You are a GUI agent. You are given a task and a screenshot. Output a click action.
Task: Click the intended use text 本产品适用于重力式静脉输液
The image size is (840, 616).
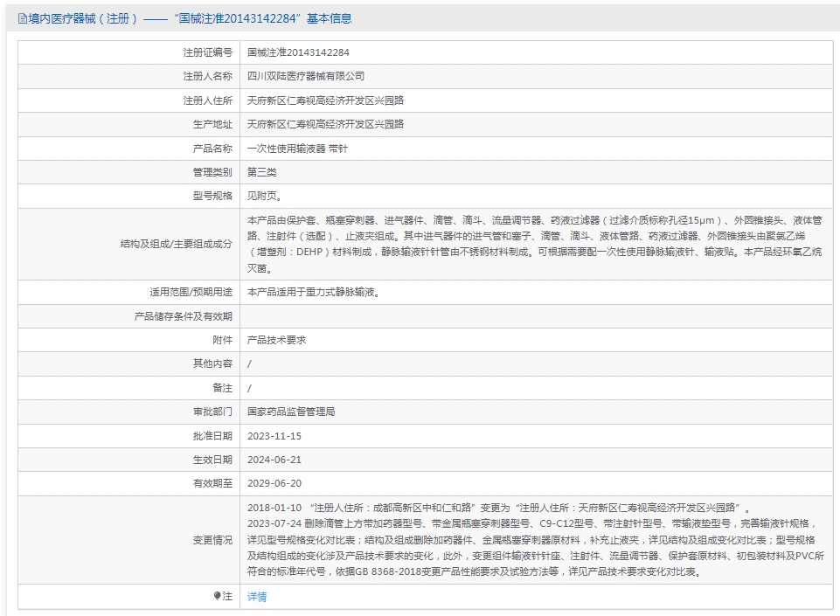point(313,292)
